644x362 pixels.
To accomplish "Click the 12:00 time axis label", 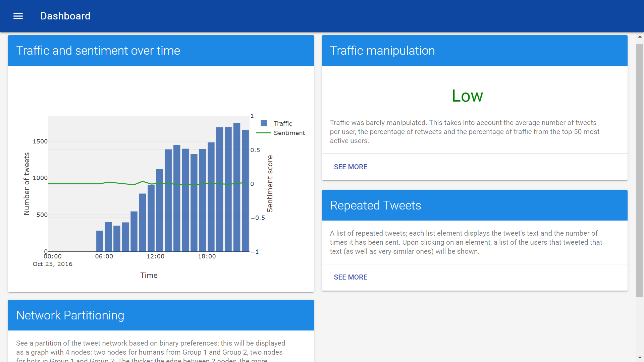I will [x=155, y=256].
